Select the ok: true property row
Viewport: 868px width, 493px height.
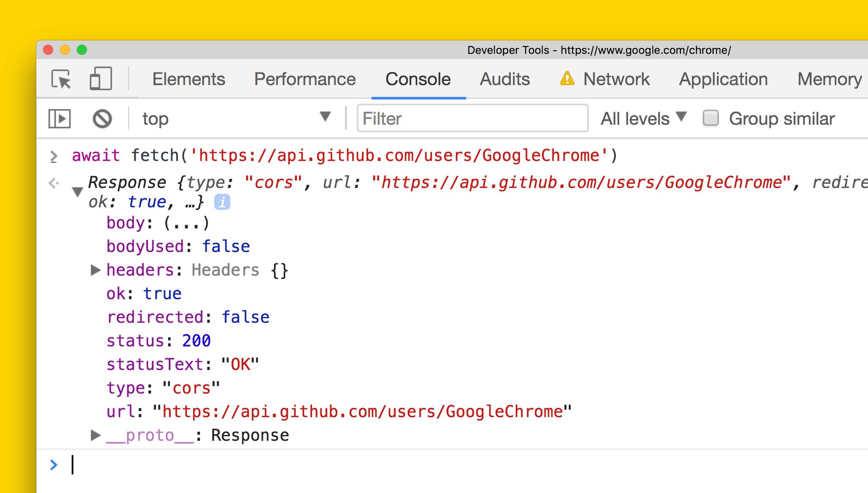pos(144,294)
